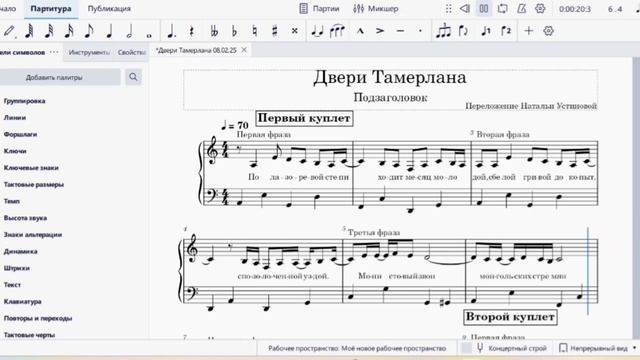Switch to voice 1
The image size is (640, 360).
tap(486, 31)
